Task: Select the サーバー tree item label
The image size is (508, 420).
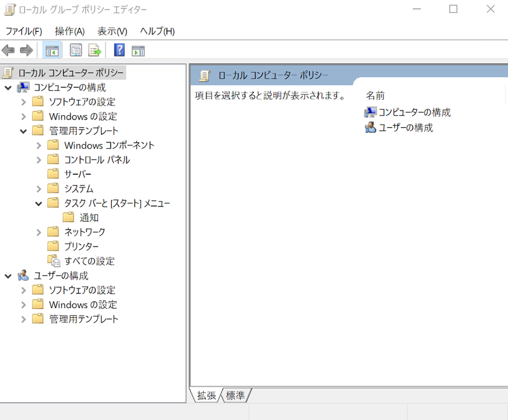Action: click(77, 174)
